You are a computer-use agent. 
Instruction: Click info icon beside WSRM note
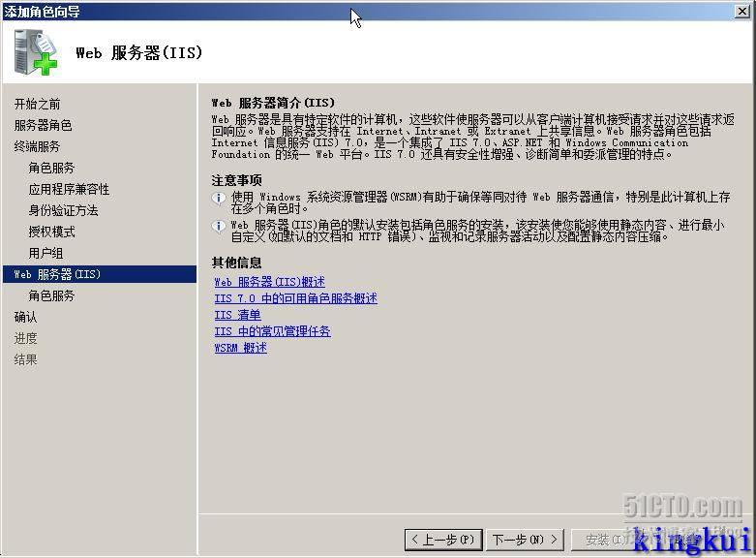[219, 198]
